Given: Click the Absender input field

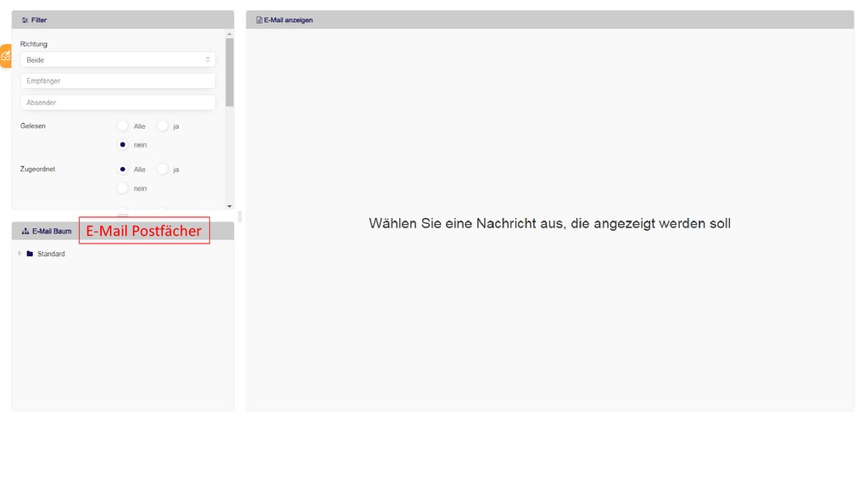Looking at the screenshot, I should point(118,103).
